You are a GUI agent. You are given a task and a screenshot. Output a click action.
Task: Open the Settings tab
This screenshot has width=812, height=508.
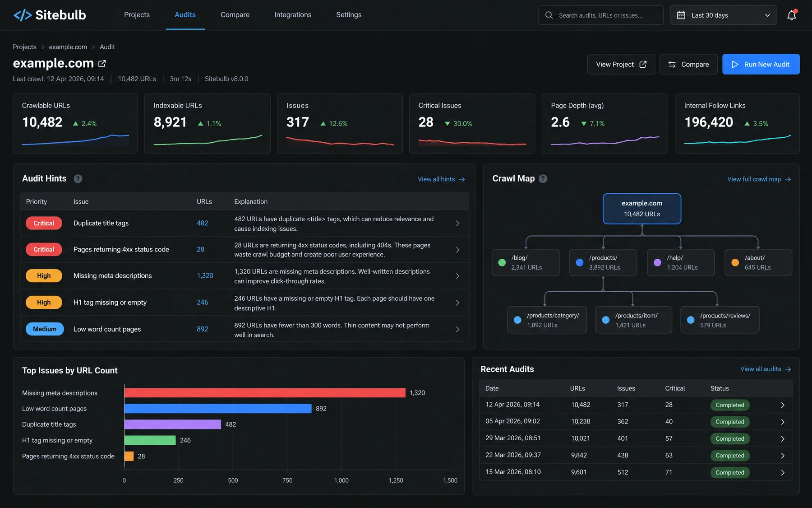[x=349, y=15]
